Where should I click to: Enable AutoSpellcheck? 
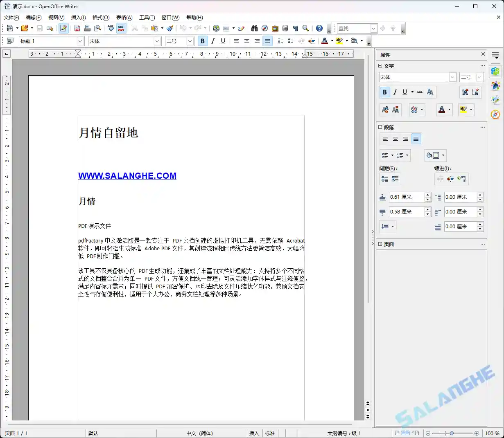pyautogui.click(x=121, y=28)
